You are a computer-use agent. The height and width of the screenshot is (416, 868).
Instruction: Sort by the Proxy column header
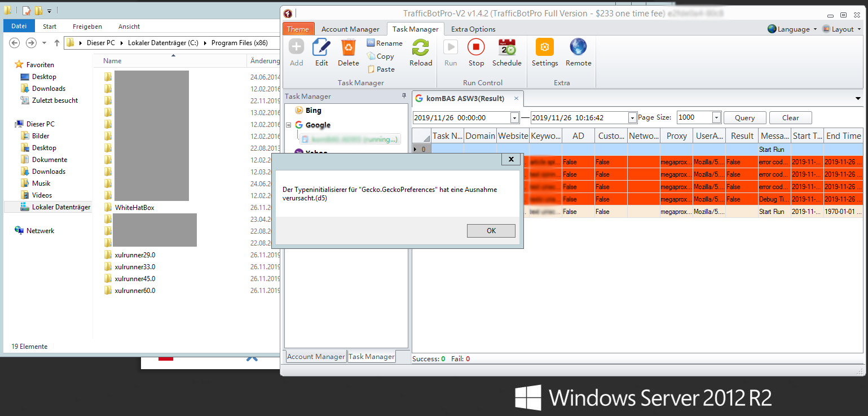tap(676, 135)
